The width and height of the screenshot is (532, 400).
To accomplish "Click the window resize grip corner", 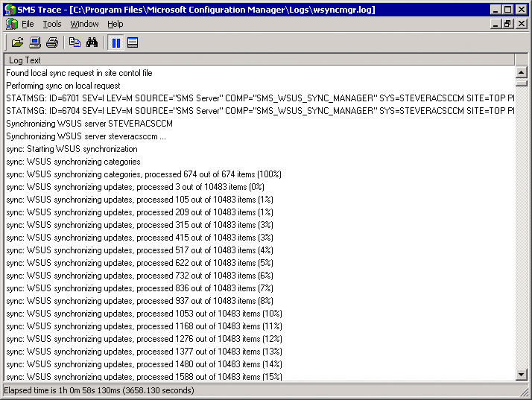I will [x=524, y=393].
